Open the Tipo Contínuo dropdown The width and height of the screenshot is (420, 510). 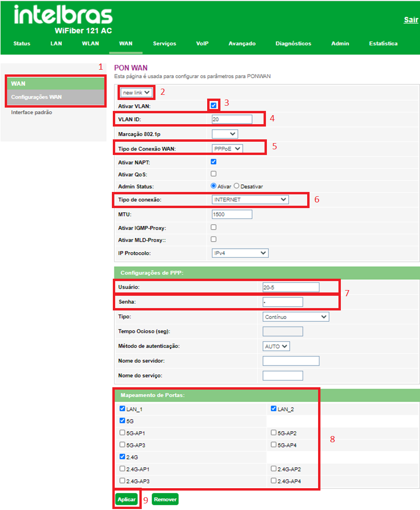(296, 317)
